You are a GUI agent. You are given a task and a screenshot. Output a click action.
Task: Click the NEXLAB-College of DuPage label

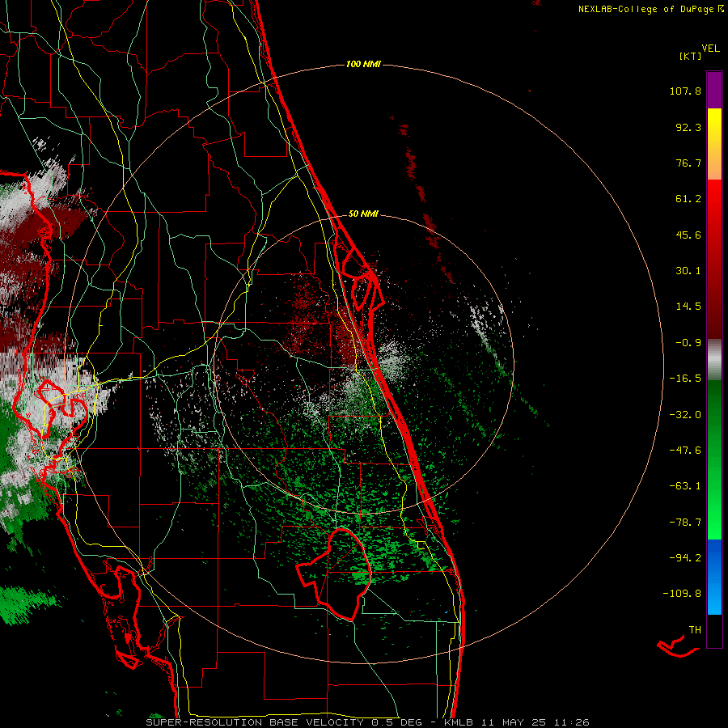pos(645,9)
